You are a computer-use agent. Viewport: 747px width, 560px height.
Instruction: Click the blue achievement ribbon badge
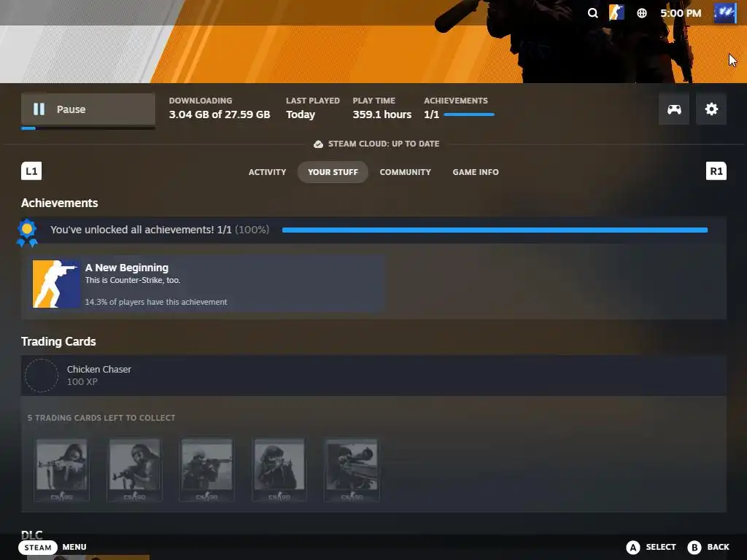pyautogui.click(x=27, y=233)
